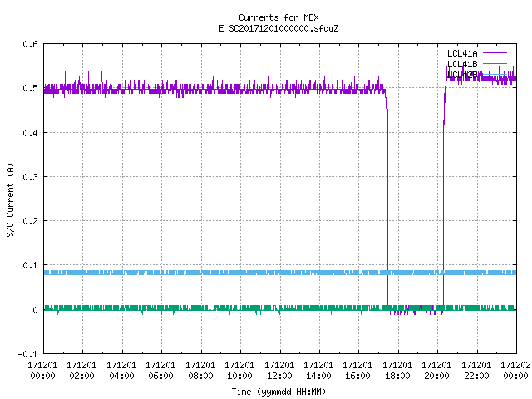Viewport: 532px width, 399px height.
Task: Click the x-axis label '171201 10:00'
Action: tap(239, 371)
